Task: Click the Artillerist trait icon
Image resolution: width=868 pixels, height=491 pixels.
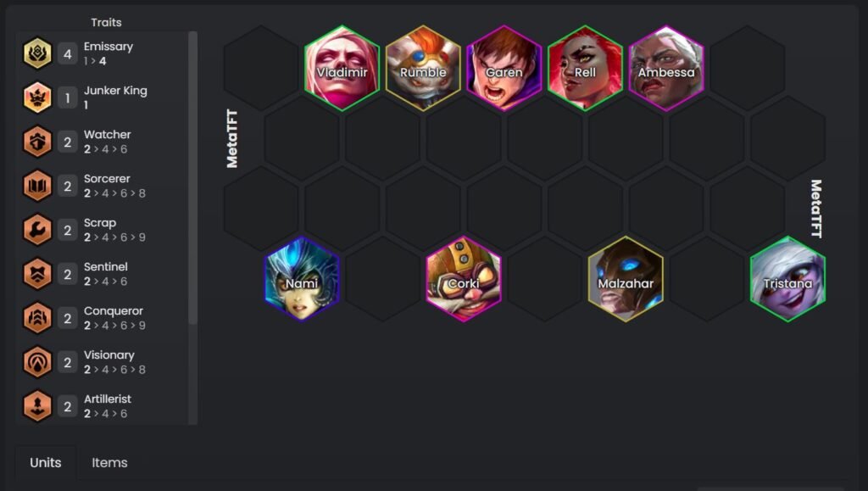Action: click(37, 406)
